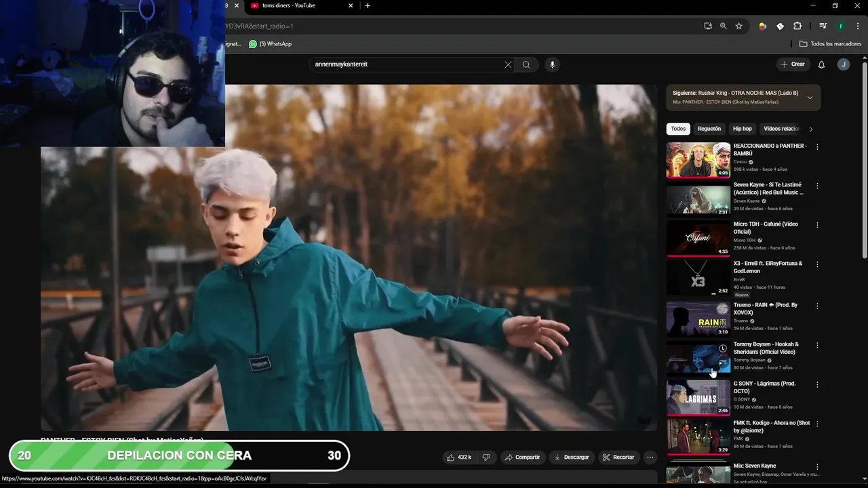Select the Videos relacionados chip
Viewport: 868px width, 488px height.
pyautogui.click(x=781, y=129)
